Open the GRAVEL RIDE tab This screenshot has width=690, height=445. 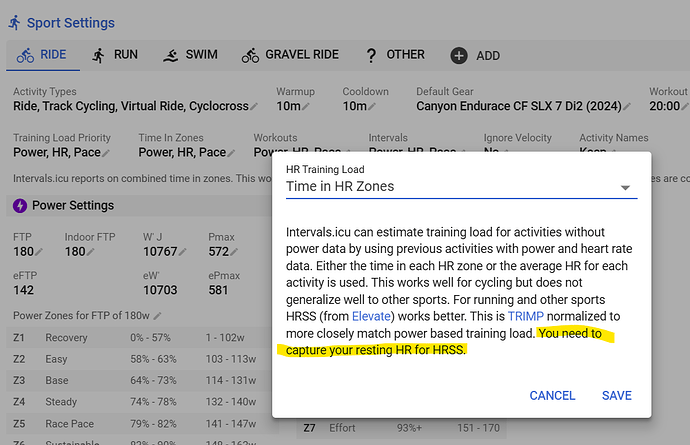pyautogui.click(x=290, y=55)
